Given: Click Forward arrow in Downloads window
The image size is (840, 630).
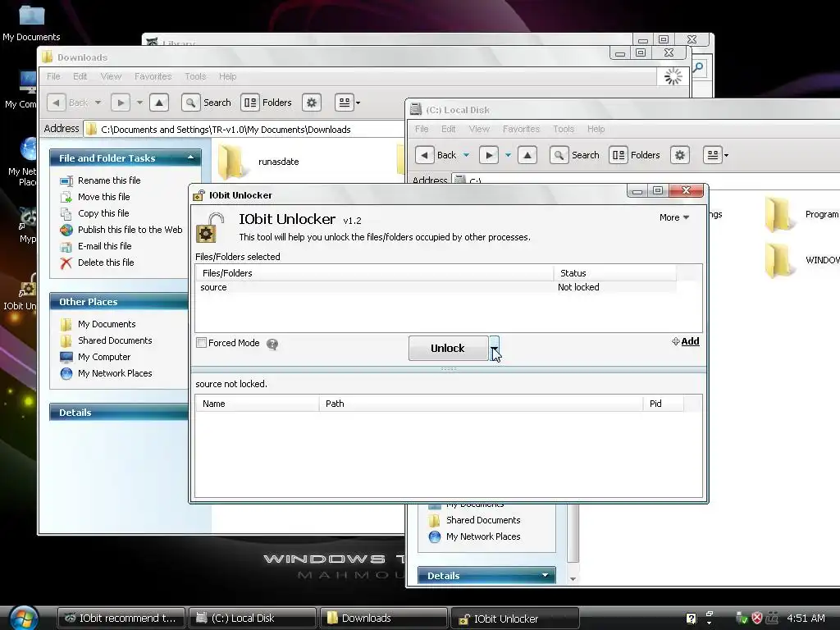Looking at the screenshot, I should coord(121,103).
